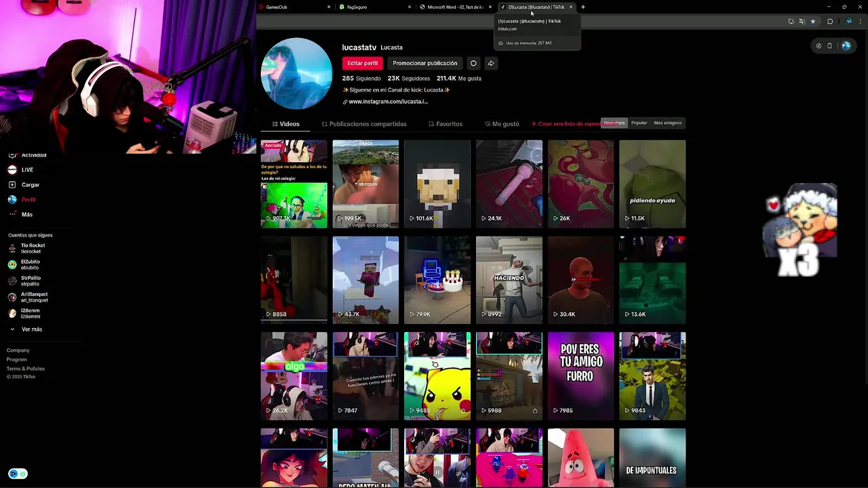Expand Ver más followed accounts

(x=26, y=329)
